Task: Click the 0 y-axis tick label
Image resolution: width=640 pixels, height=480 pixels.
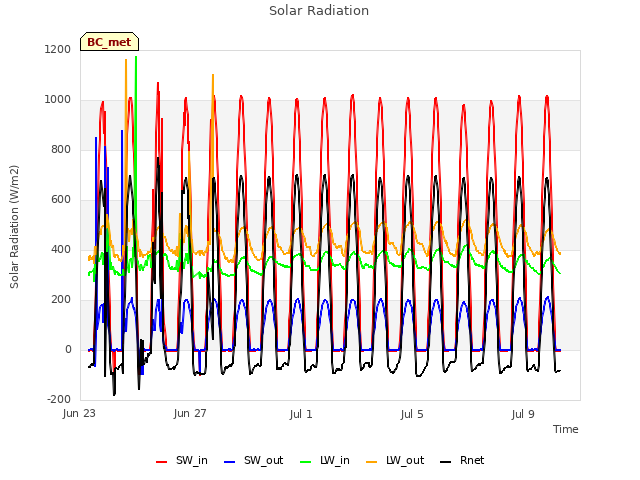Action: (x=68, y=349)
